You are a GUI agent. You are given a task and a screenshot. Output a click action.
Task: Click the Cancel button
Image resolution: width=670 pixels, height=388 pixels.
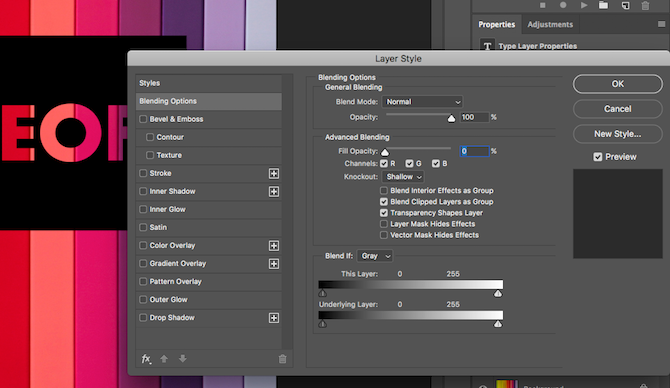click(x=617, y=109)
